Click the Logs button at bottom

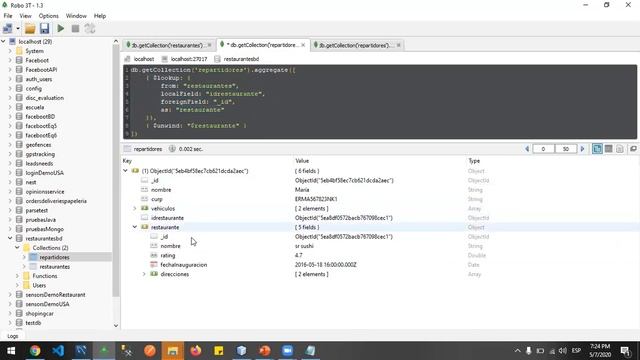(13, 336)
